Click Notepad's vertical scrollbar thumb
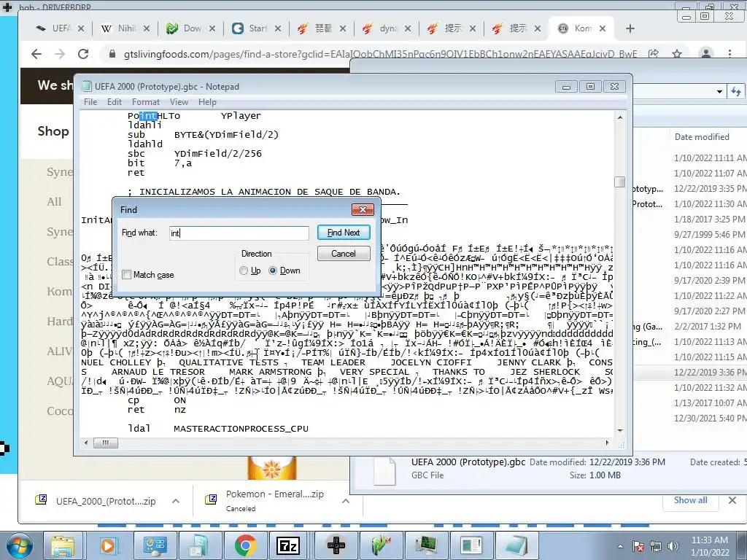The image size is (747, 560). point(620,182)
